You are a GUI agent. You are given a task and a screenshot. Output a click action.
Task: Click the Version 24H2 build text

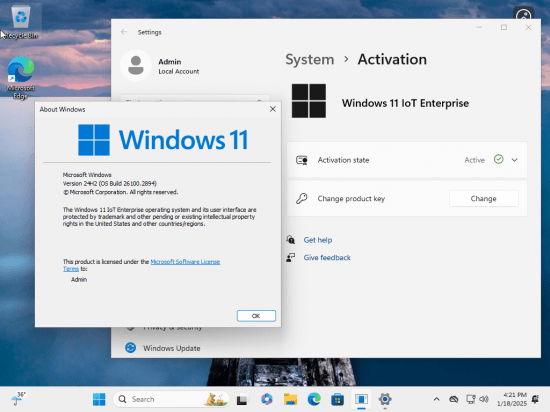pyautogui.click(x=109, y=183)
